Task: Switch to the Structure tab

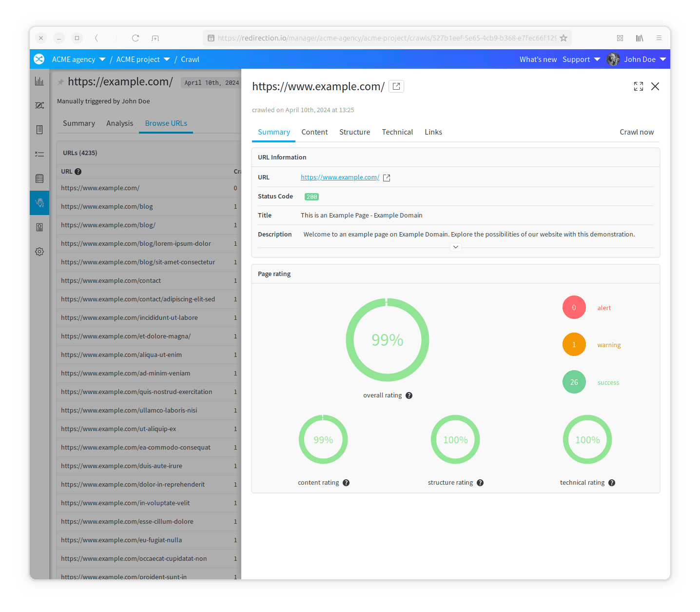Action: pos(355,132)
